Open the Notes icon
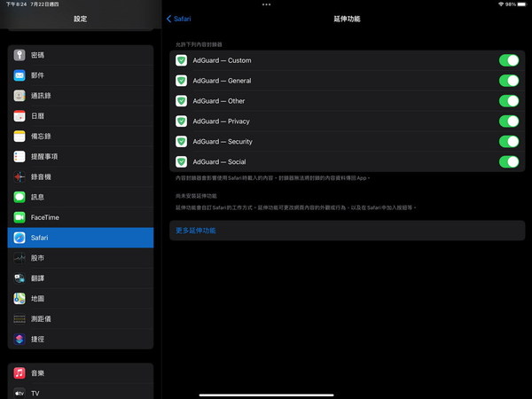The width and height of the screenshot is (532, 399). coord(20,137)
